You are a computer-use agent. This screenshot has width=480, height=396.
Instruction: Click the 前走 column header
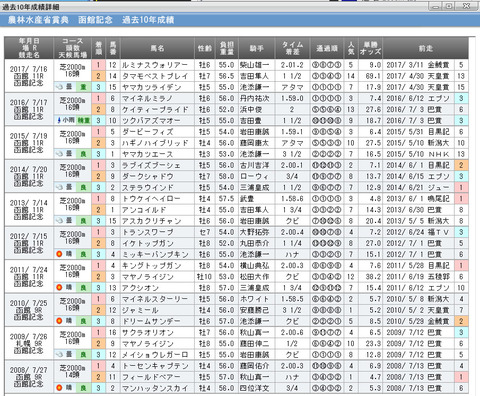[x=425, y=48]
